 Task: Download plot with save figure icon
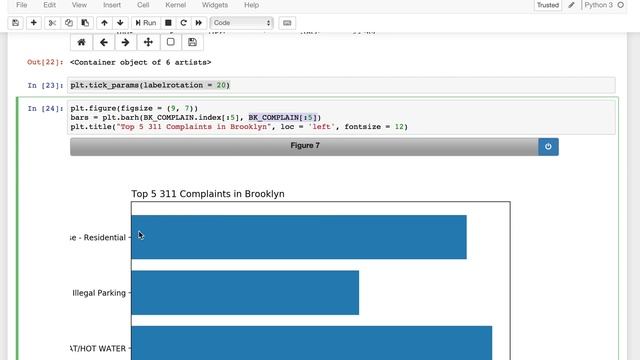192,42
